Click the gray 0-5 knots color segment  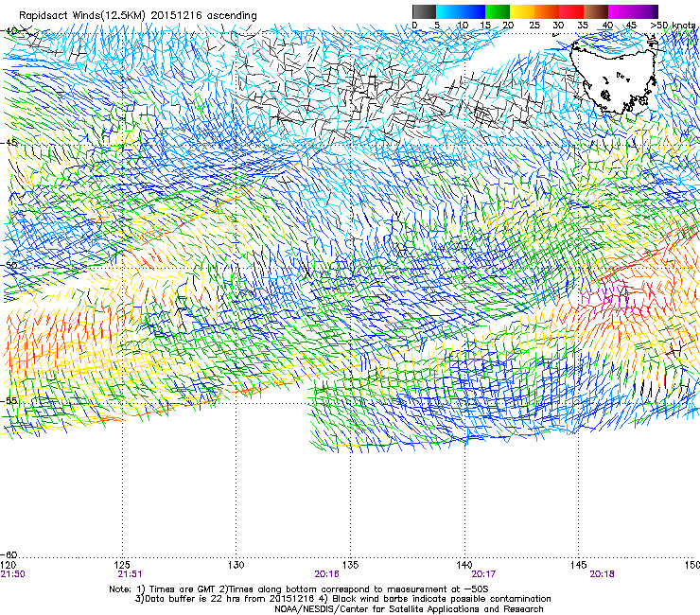point(424,11)
